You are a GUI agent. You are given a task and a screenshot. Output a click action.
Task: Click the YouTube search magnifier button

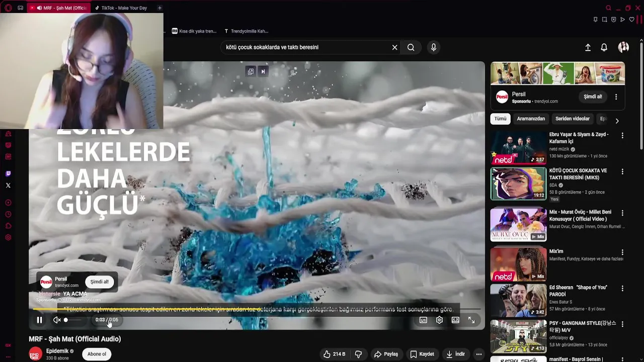tap(411, 47)
